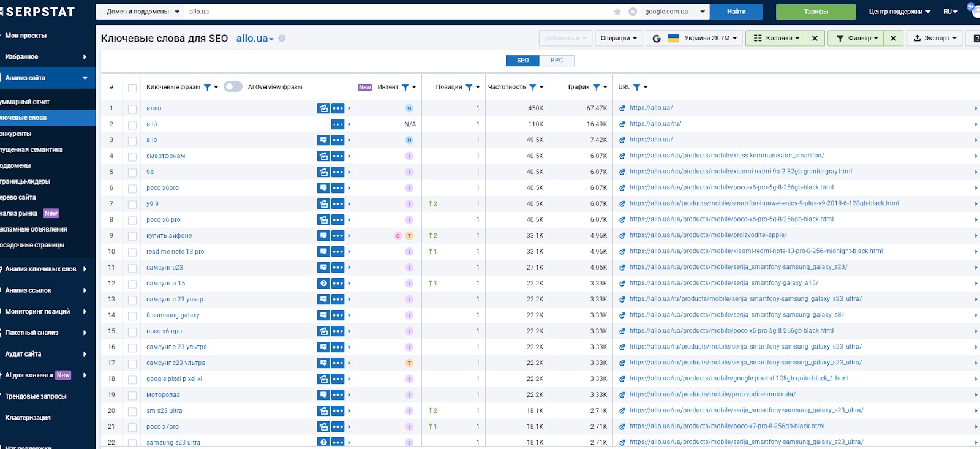Switch to the PPC tab
The width and height of the screenshot is (980, 449).
tap(557, 60)
